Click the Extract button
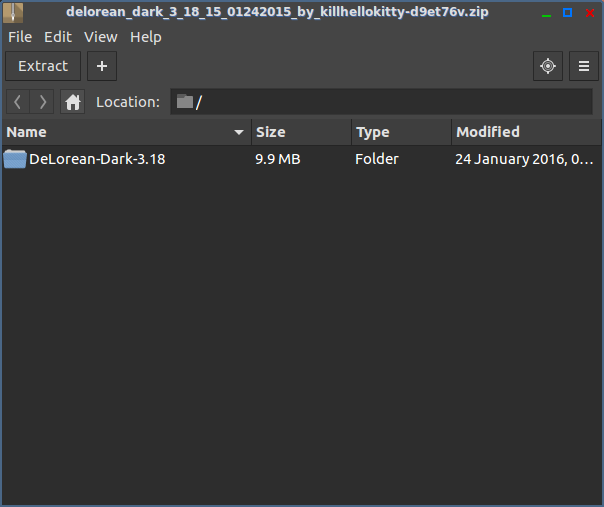604x507 pixels. 43,66
